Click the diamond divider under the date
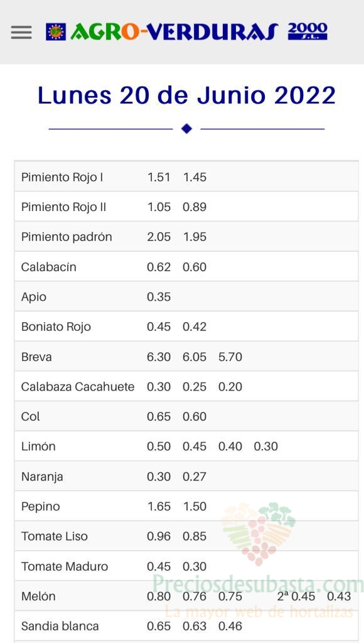 (x=186, y=129)
